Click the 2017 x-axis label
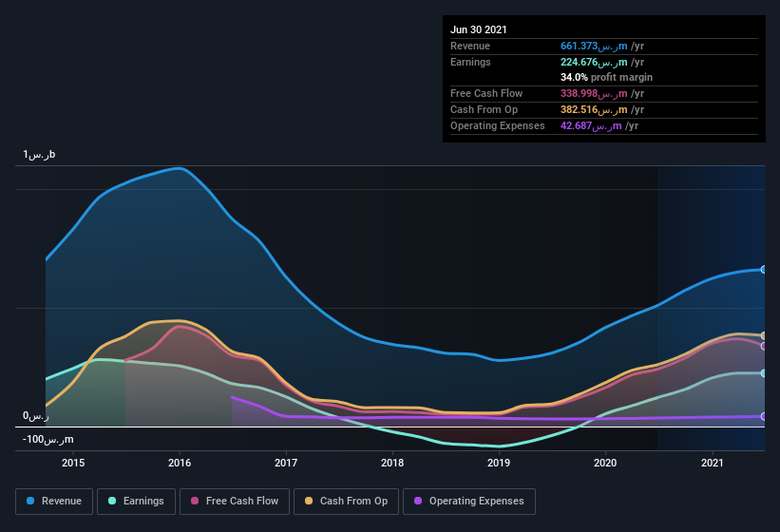Viewport: 780px width, 532px height. coord(286,463)
